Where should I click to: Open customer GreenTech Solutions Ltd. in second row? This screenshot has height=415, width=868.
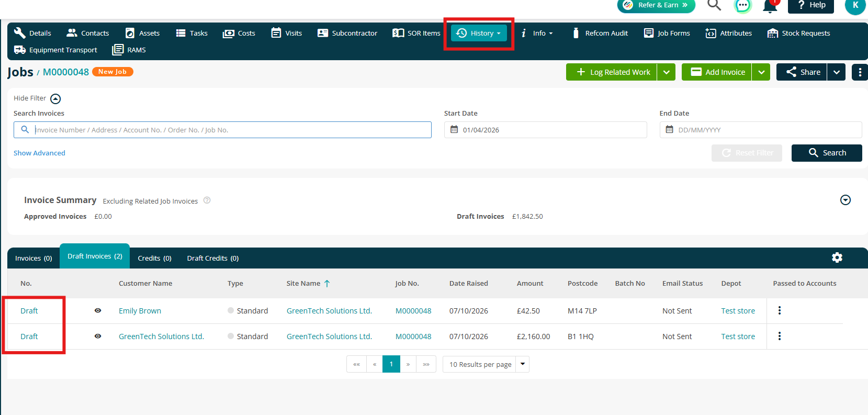coord(161,337)
